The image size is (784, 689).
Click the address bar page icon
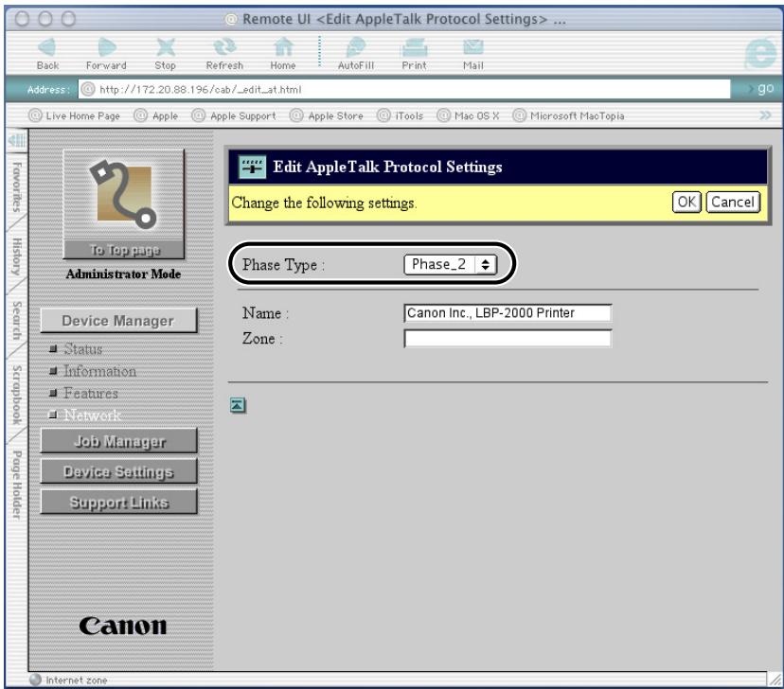click(88, 89)
